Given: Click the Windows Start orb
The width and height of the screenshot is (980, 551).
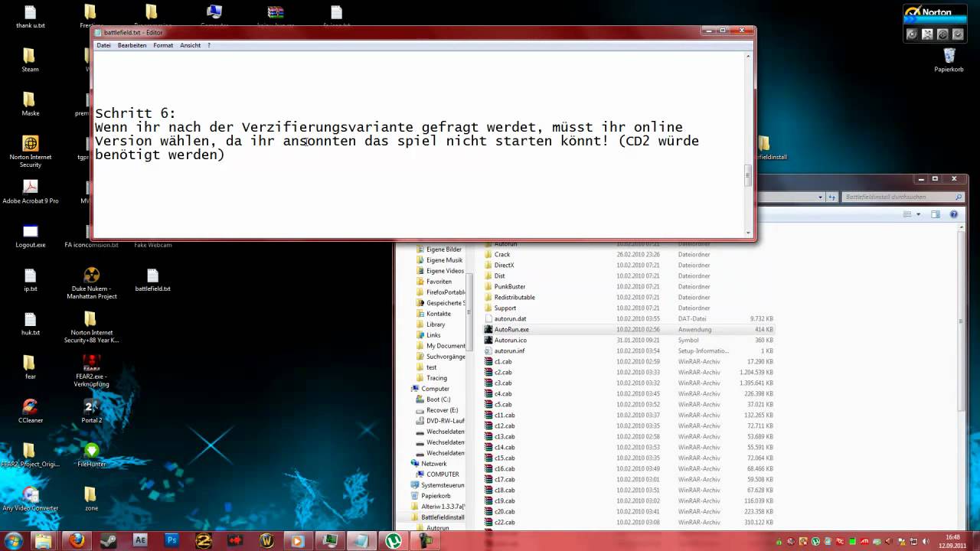Looking at the screenshot, I should [x=13, y=540].
